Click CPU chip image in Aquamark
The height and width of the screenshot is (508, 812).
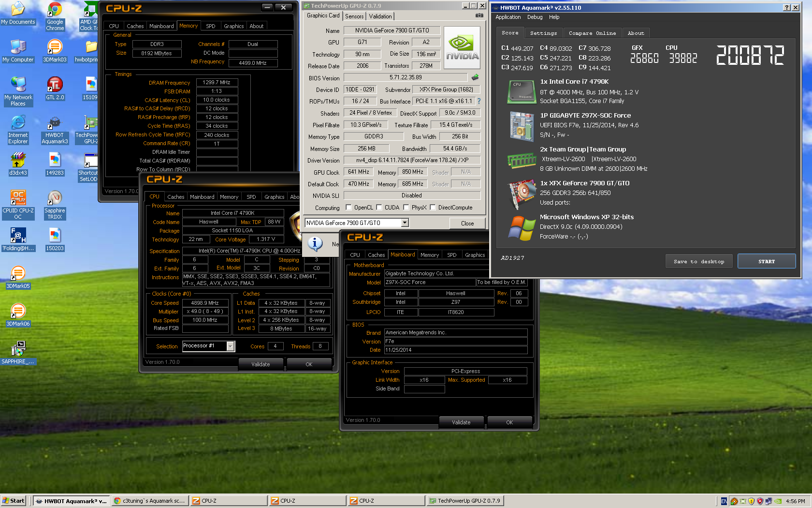[x=522, y=91]
